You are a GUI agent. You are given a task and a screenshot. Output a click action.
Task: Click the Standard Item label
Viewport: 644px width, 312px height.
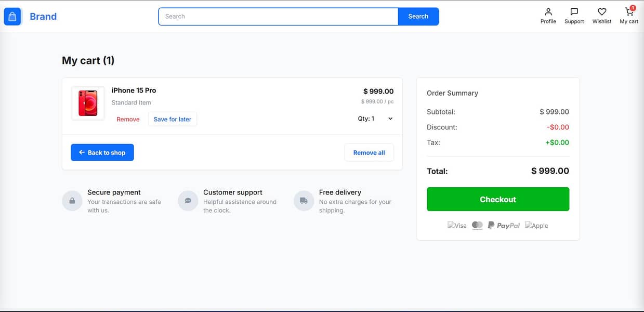132,102
